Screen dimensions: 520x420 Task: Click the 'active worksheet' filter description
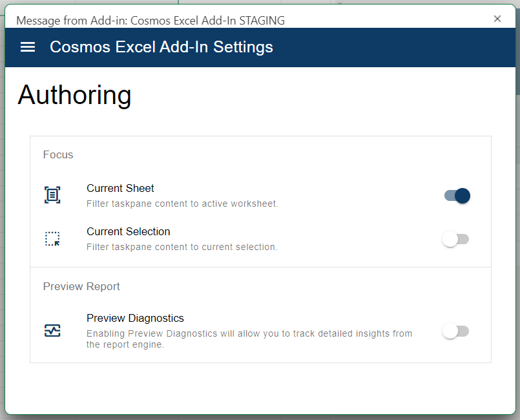[x=182, y=204]
